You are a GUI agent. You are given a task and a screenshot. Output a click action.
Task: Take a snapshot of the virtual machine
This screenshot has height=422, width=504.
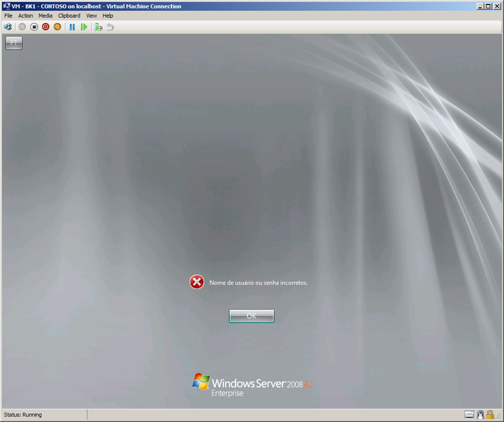coord(98,27)
